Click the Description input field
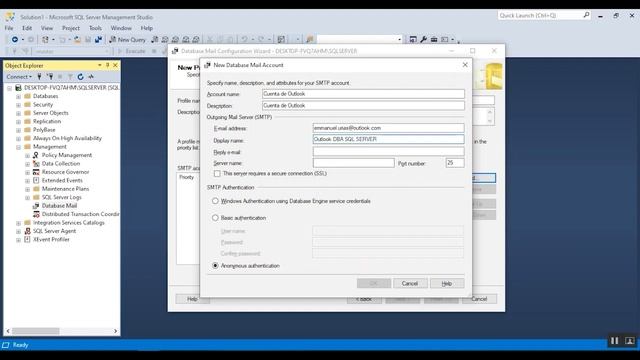 (x=363, y=106)
